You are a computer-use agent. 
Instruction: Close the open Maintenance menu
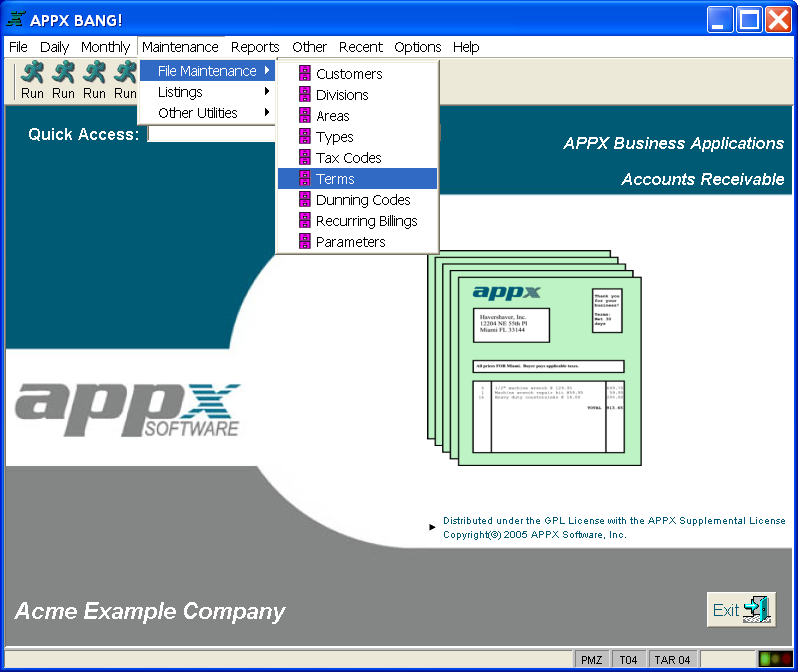pos(180,47)
